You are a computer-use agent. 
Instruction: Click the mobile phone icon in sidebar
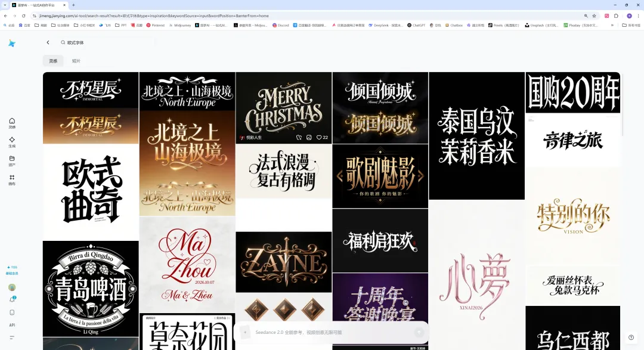point(12,312)
